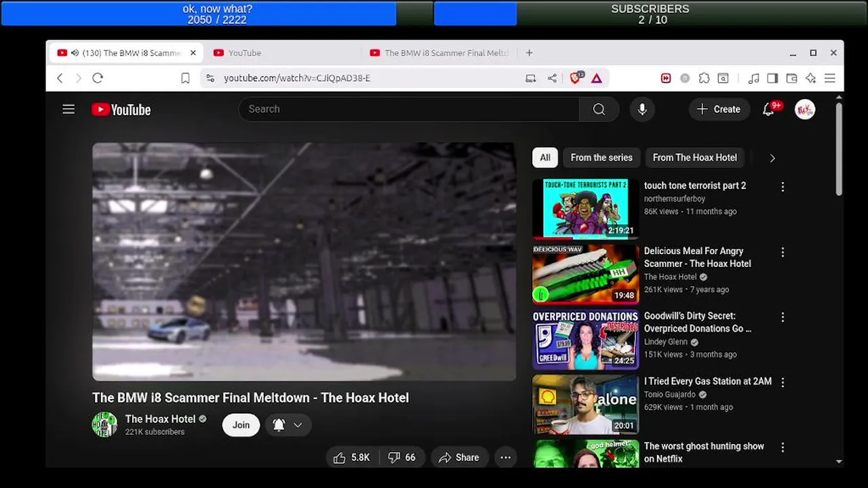Open the Leo AI sparkle icon

coord(810,79)
